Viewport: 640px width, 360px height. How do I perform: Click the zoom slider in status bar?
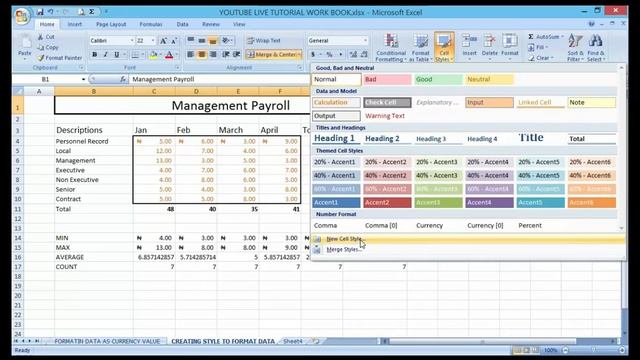[593, 350]
